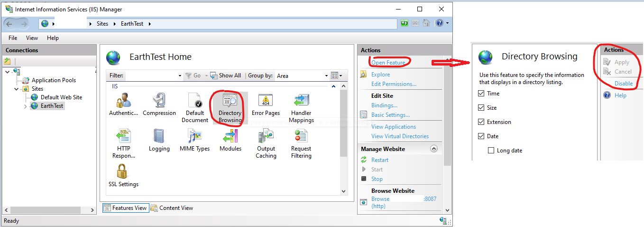
Task: Toggle the Size checkbox
Action: click(482, 108)
